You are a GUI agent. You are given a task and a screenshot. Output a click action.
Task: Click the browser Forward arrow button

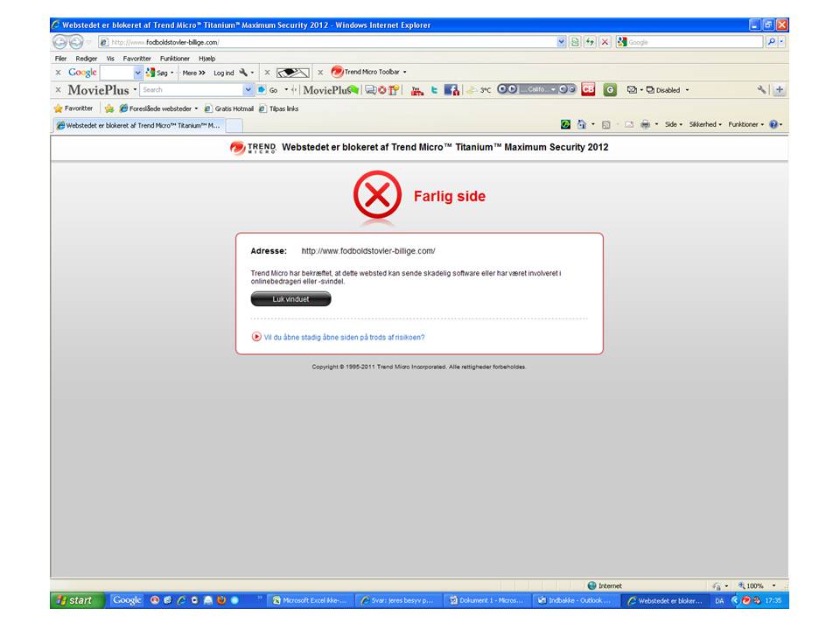76,42
